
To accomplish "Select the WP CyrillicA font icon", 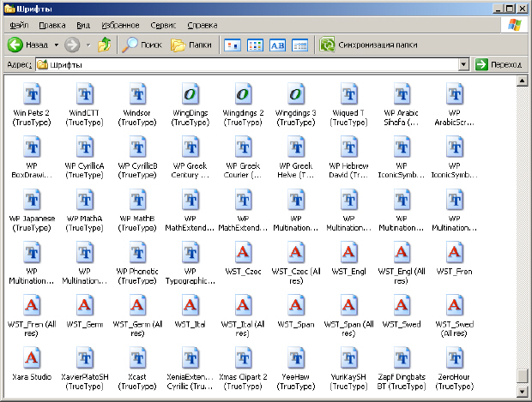I will [85, 147].
